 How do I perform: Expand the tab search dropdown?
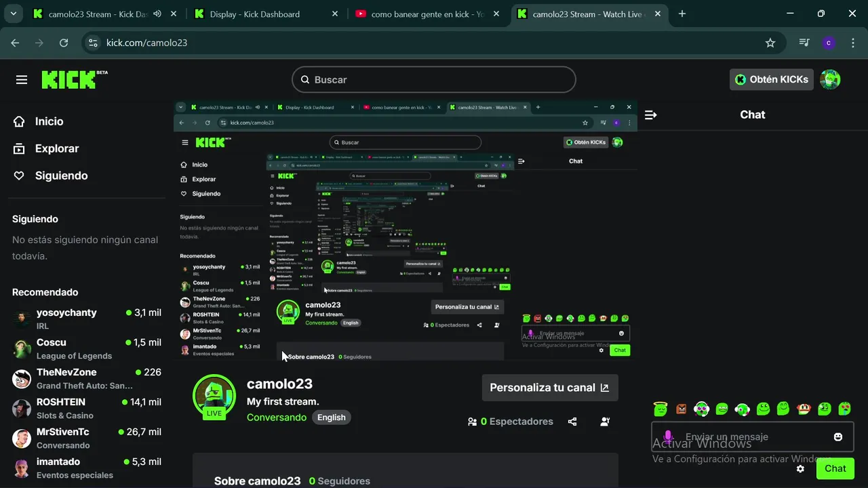(x=13, y=14)
